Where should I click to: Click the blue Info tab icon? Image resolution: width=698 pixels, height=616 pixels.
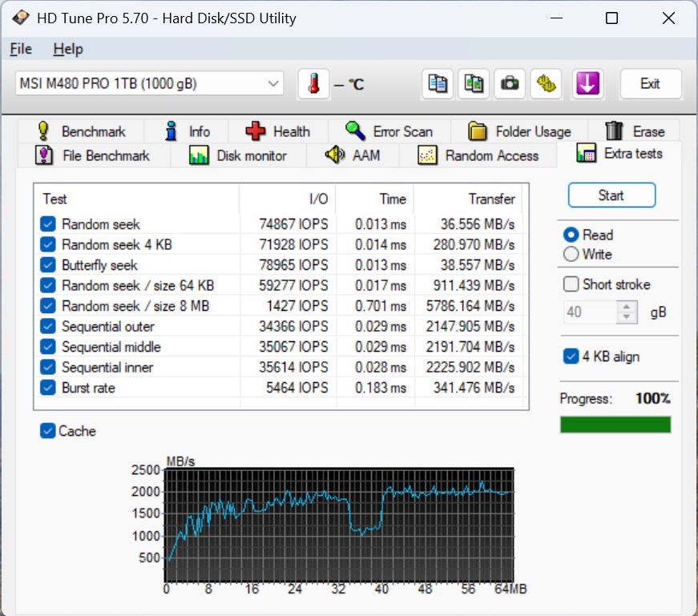(x=171, y=131)
